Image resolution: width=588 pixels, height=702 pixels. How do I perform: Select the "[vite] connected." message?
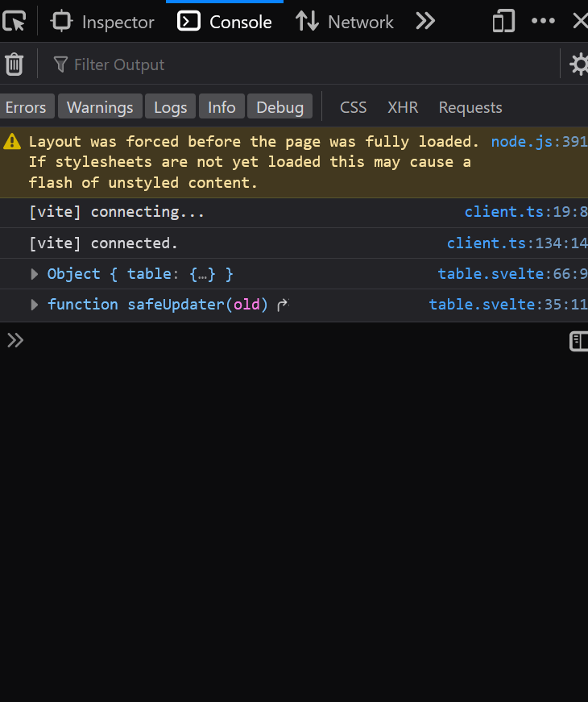coord(103,243)
